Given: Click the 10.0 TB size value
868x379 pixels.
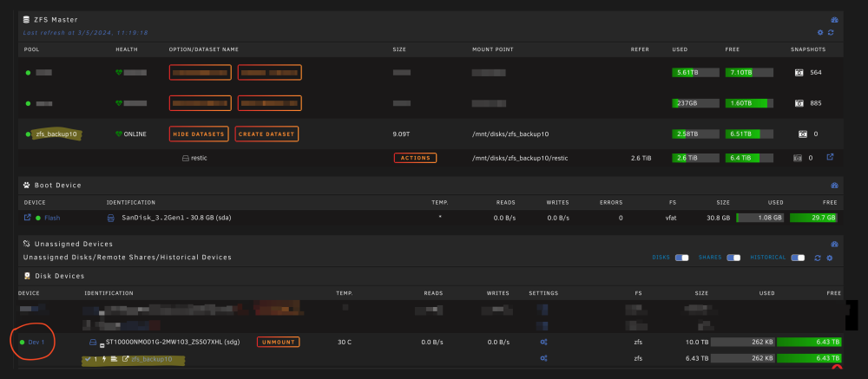Looking at the screenshot, I should pos(696,342).
